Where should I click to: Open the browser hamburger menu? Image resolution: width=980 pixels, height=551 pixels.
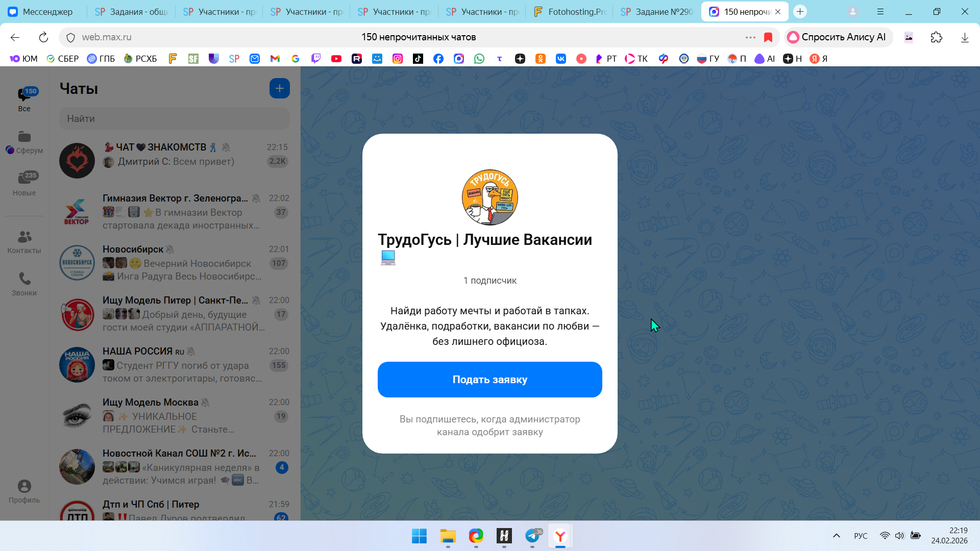click(x=880, y=11)
